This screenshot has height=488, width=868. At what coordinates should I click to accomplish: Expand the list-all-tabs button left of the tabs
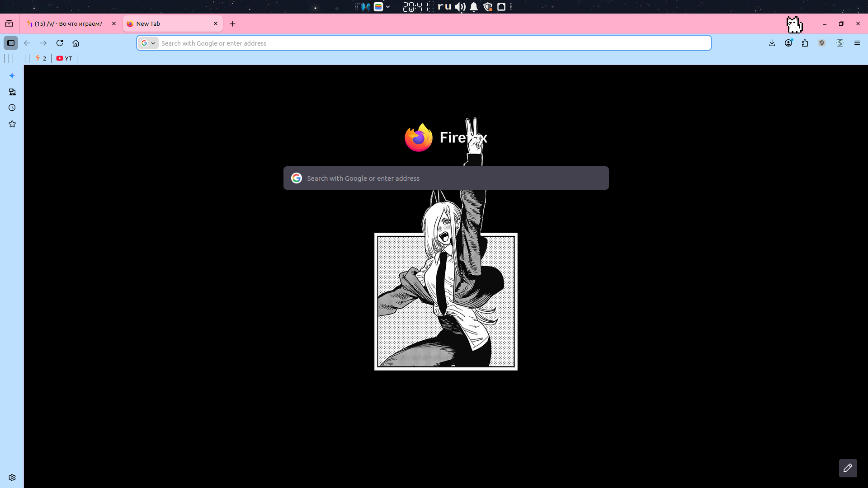click(9, 23)
